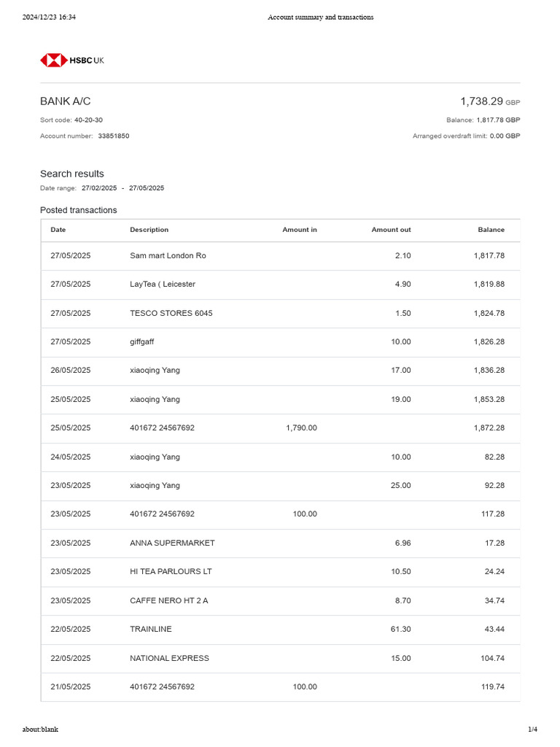Click the 25.00 amount out value

point(401,486)
